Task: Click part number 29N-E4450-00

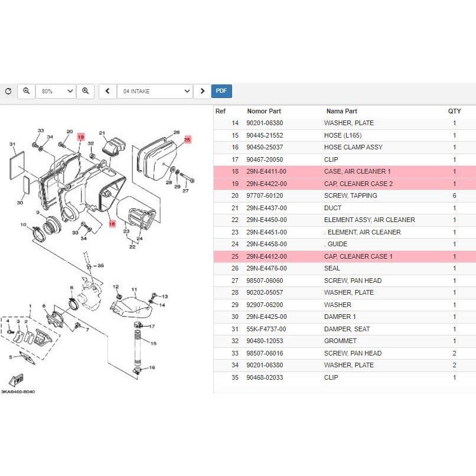Action: click(266, 220)
